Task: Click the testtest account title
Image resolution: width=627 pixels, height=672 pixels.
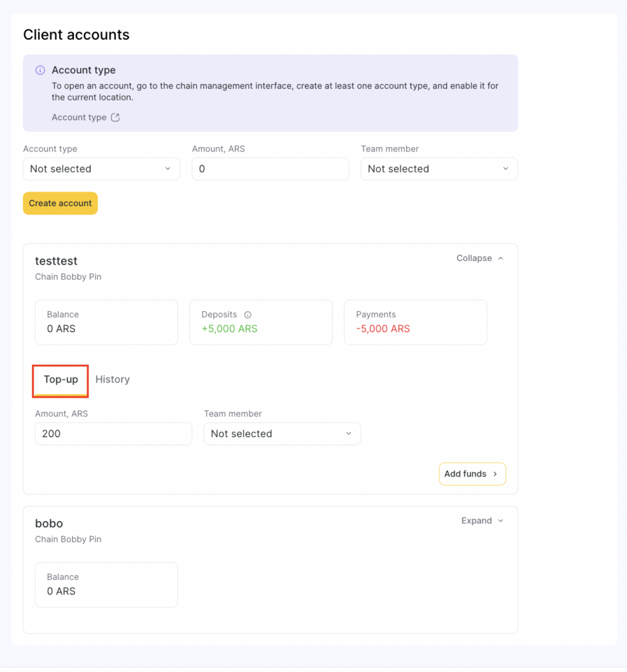Action: 56,261
